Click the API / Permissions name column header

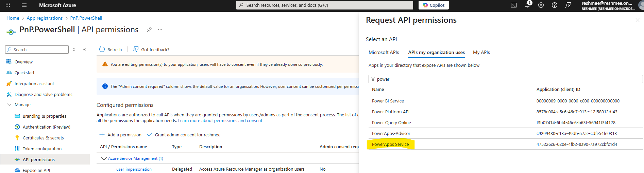tap(123, 147)
